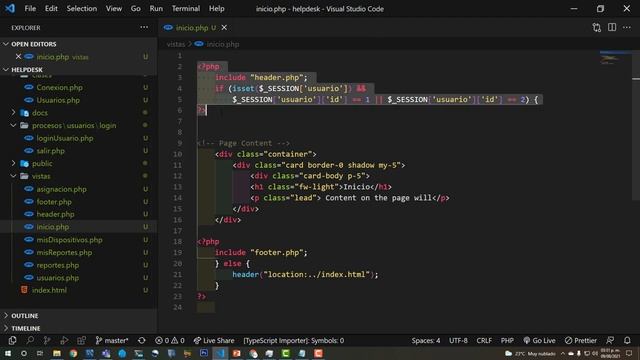Image resolution: width=640 pixels, height=360 pixels.
Task: Open Conexion.php in the file tree
Action: [x=59, y=87]
